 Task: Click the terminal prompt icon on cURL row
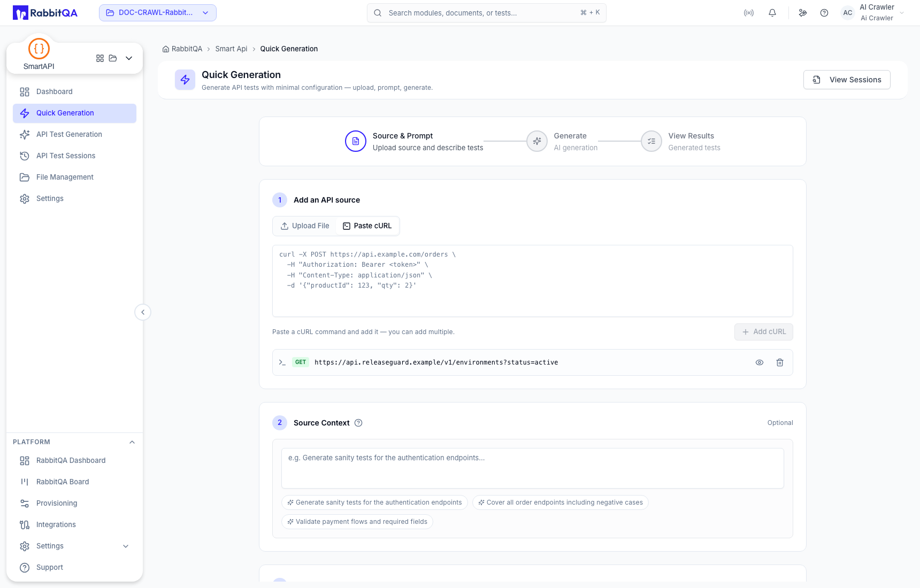pos(282,362)
